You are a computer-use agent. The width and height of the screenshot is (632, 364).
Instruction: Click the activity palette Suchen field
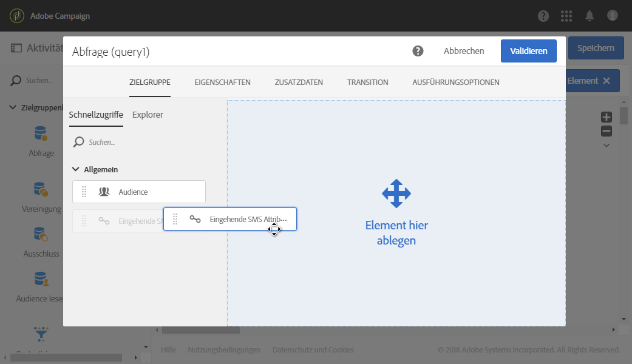point(39,81)
